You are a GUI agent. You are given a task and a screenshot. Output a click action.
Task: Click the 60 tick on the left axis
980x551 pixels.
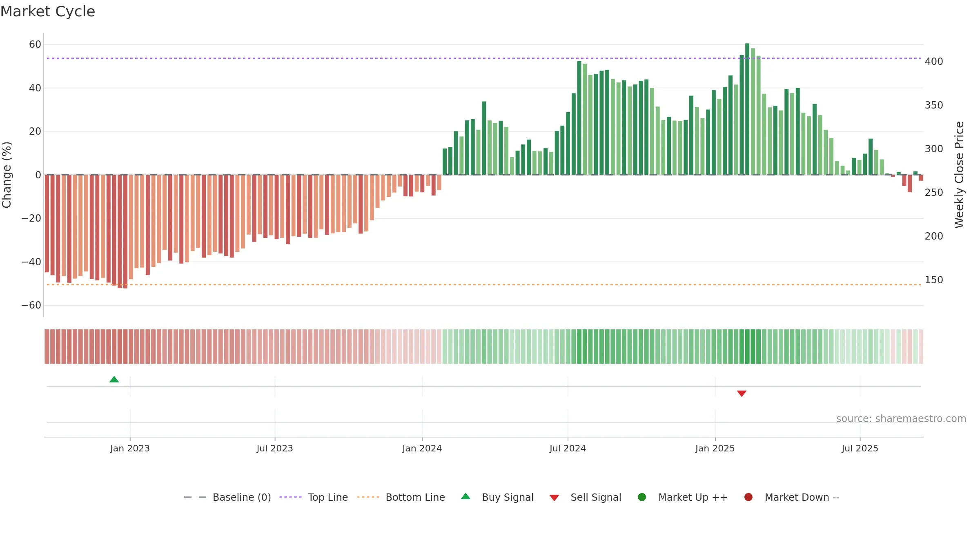pos(35,44)
